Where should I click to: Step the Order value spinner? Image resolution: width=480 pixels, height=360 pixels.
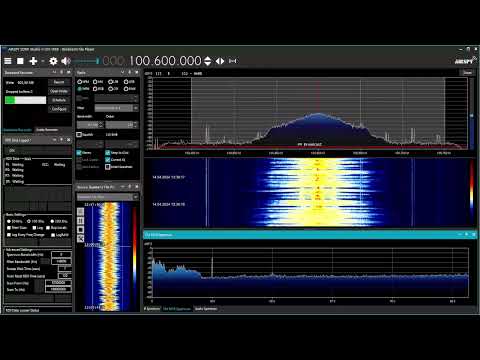click(135, 125)
